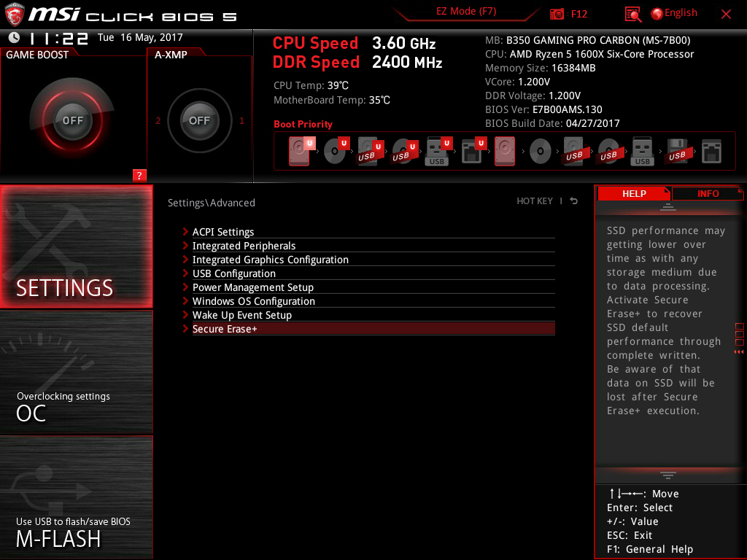Select the legacy CD/DVD icon without U badge
Image resolution: width=747 pixels, height=560 pixels.
click(x=541, y=152)
